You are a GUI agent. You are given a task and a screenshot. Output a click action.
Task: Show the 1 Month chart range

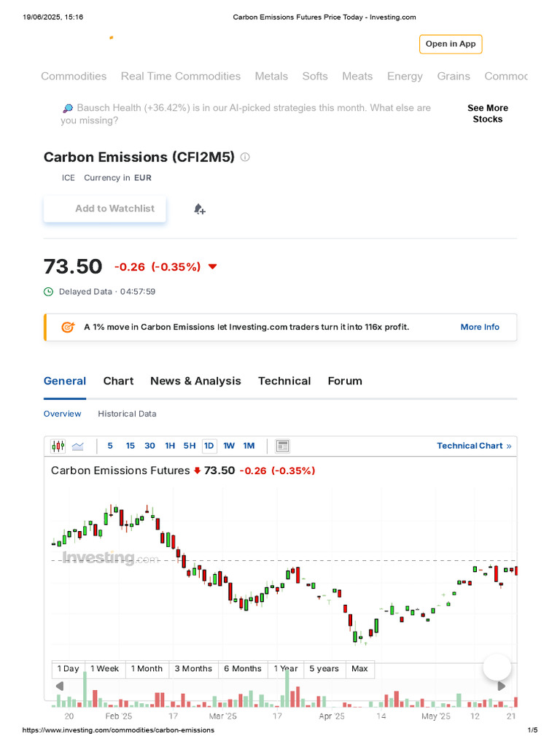147,669
